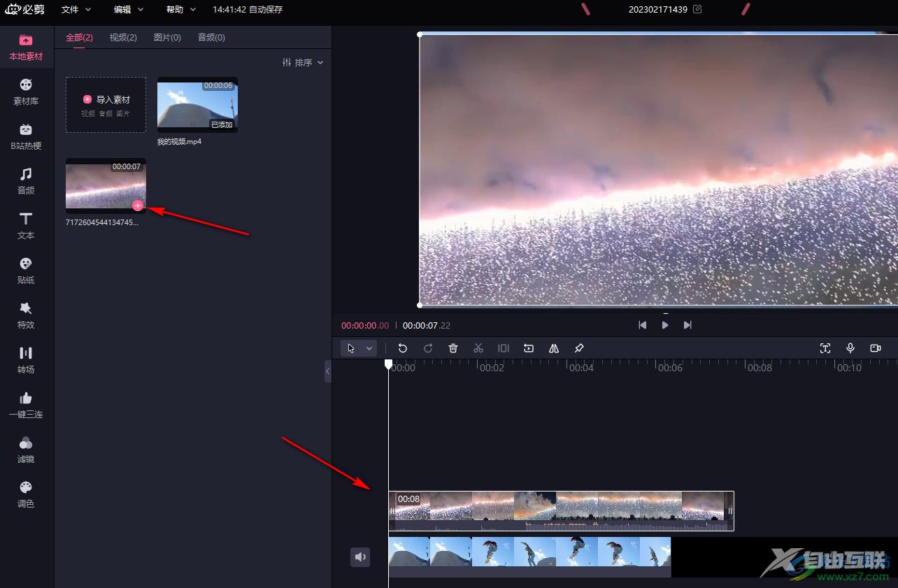Click the pin marker icon
Screen dimensions: 898x588
click(579, 348)
